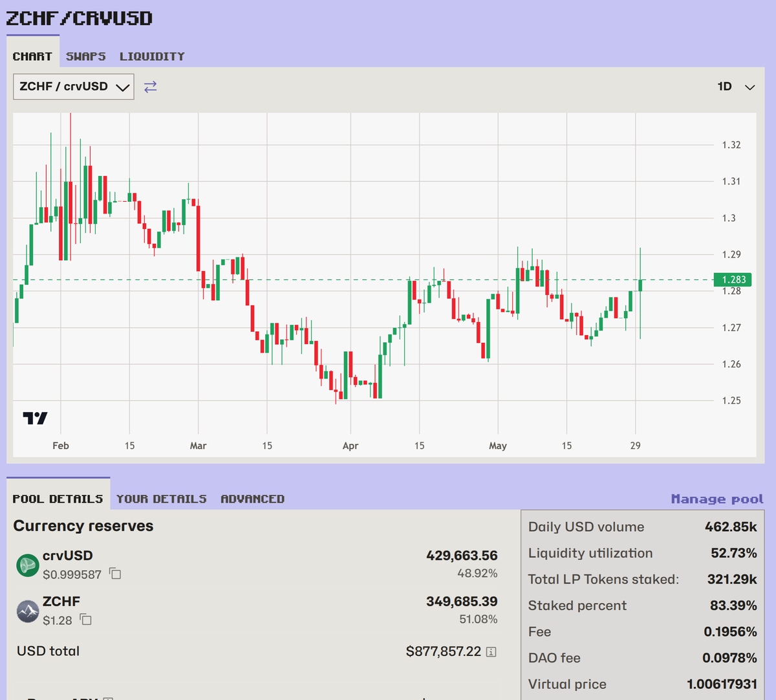Open the Manage pool link
This screenshot has height=700, width=776.
pyautogui.click(x=717, y=499)
